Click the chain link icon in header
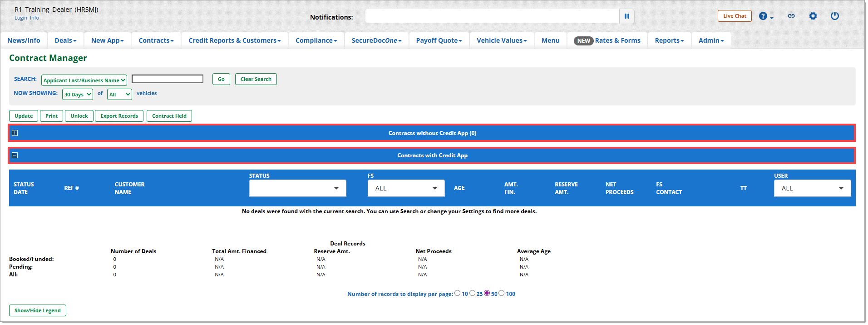The height and width of the screenshot is (325, 868). 791,16
